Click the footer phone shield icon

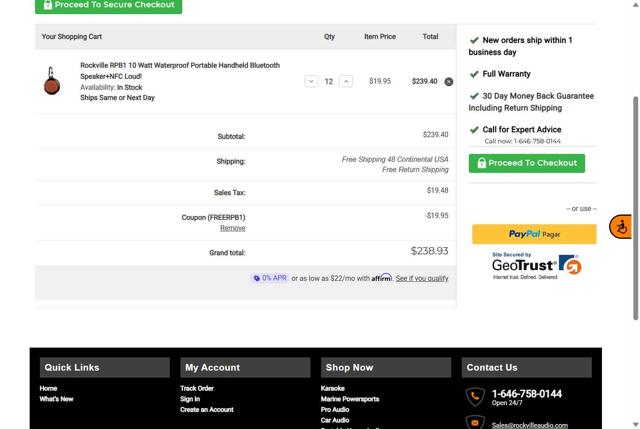[475, 396]
